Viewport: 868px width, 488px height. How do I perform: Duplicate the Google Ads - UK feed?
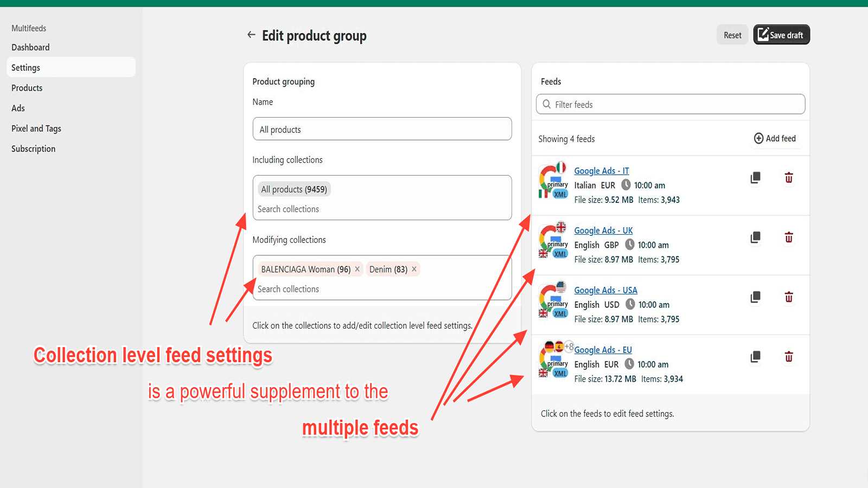click(x=755, y=237)
